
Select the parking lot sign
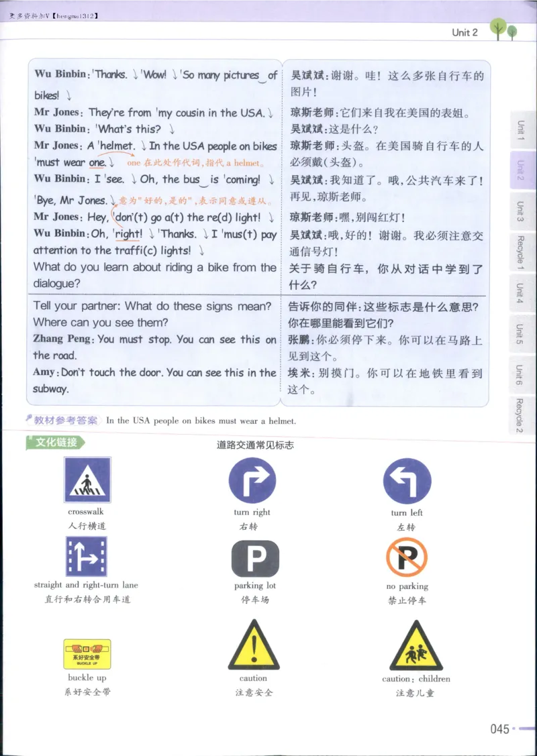[253, 559]
